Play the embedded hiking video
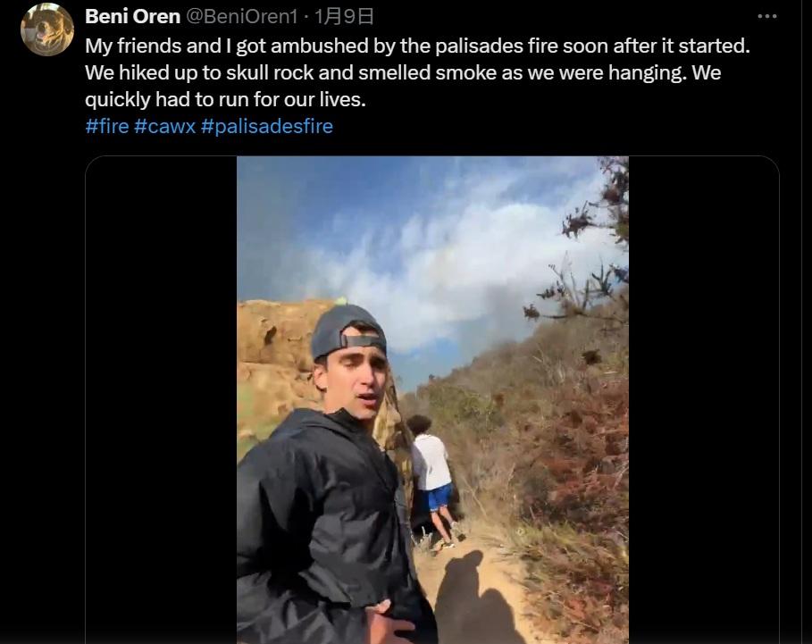Screen dimensions: 812x644 click(x=432, y=399)
